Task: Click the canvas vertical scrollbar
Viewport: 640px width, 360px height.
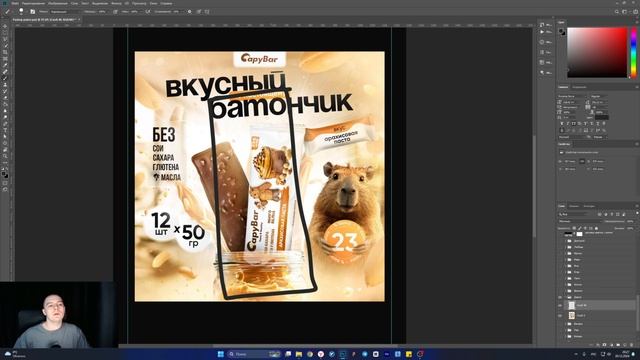Action: point(534,186)
